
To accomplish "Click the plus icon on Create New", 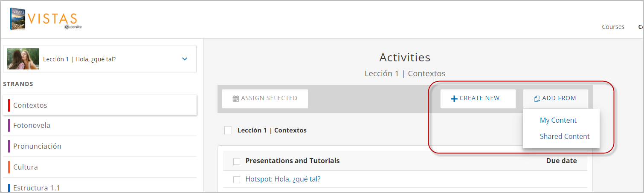I will [x=454, y=98].
